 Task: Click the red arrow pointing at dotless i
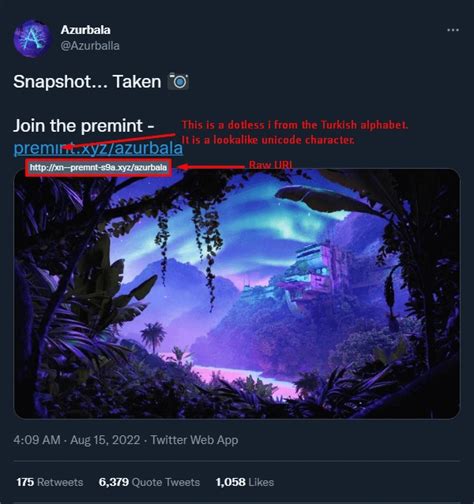point(120,141)
